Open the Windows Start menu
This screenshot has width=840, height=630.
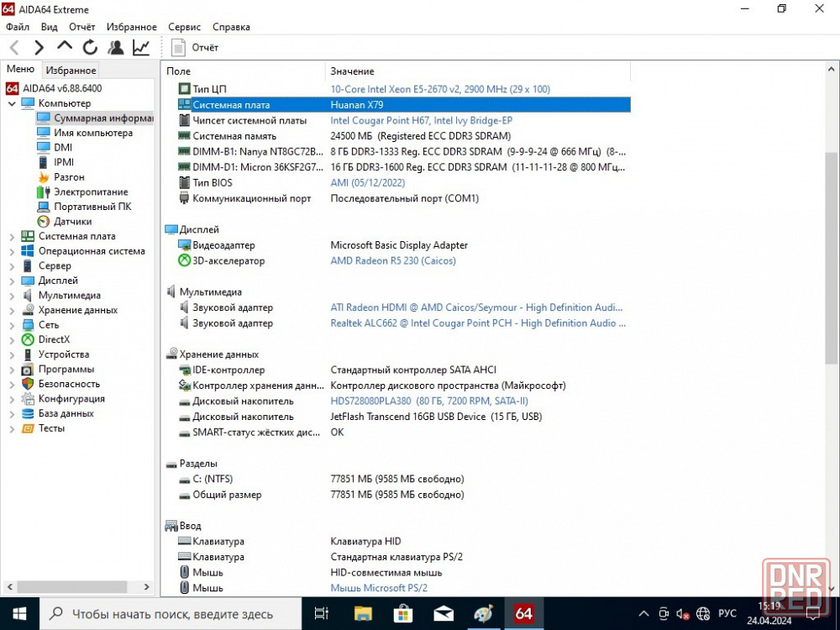19,614
